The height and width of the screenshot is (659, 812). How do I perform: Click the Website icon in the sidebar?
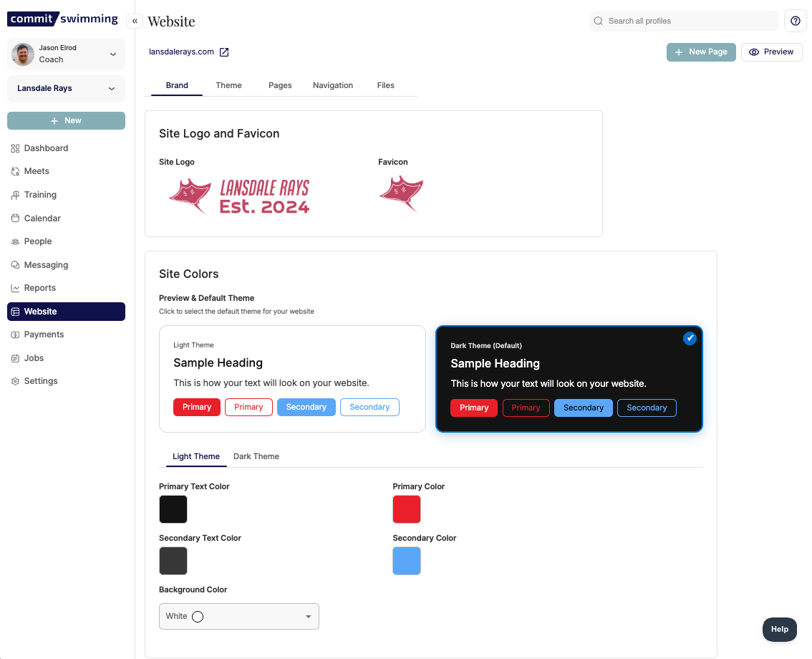15,312
